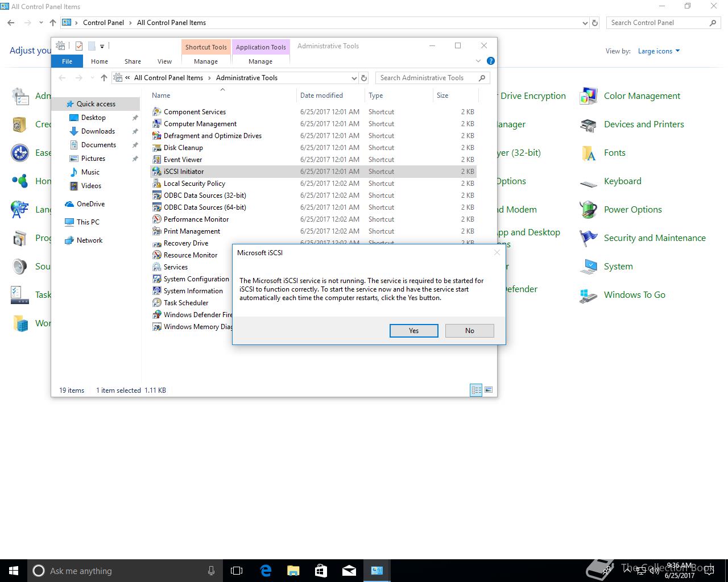Select the iSCSI Initiator shortcut icon
728x582 pixels.
[157, 172]
